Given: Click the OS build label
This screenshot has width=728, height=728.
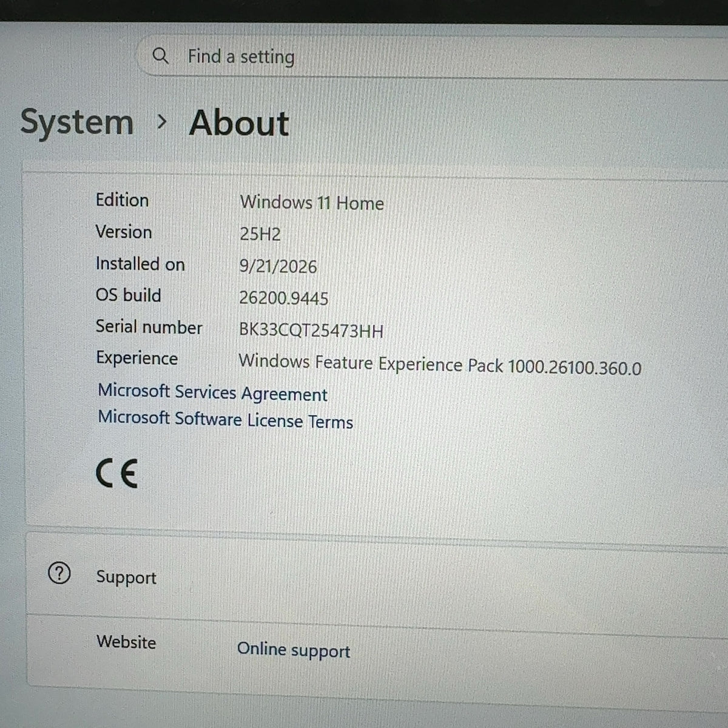Looking at the screenshot, I should pyautogui.click(x=129, y=295).
